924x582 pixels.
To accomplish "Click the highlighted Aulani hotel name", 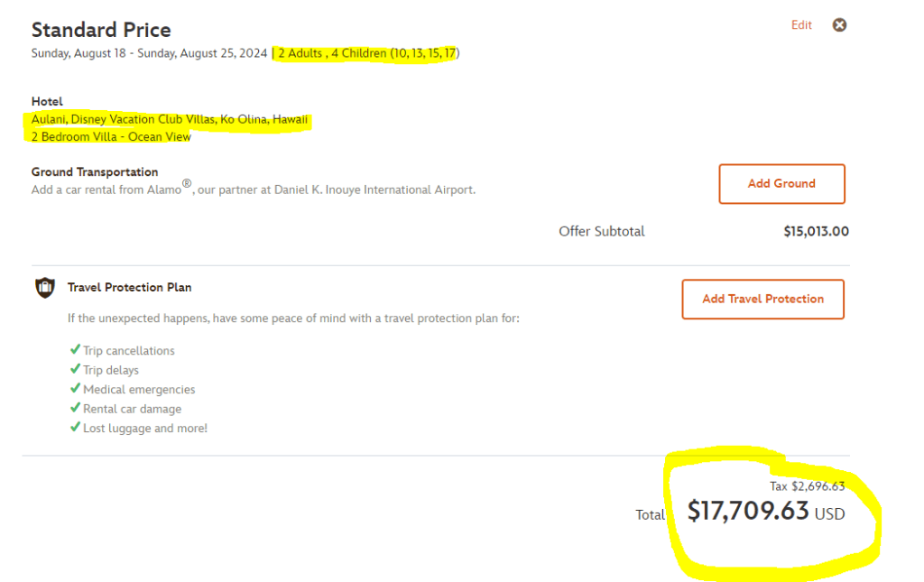I will 170,119.
